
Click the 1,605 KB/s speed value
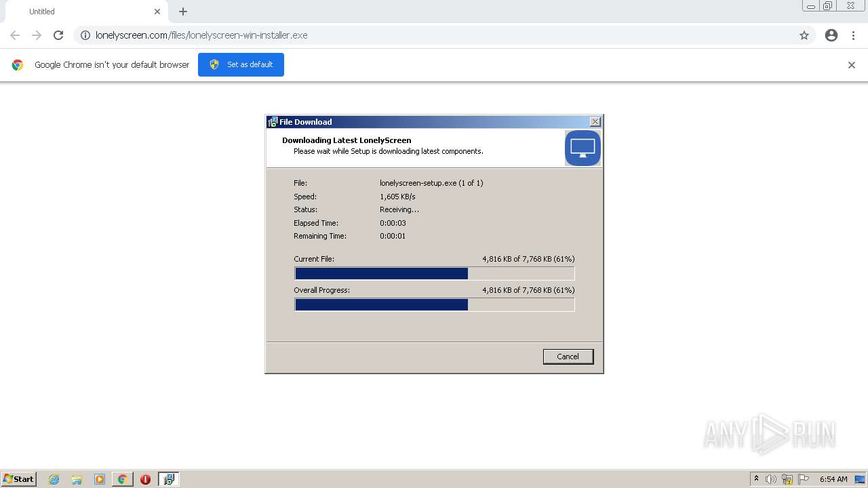pos(397,197)
